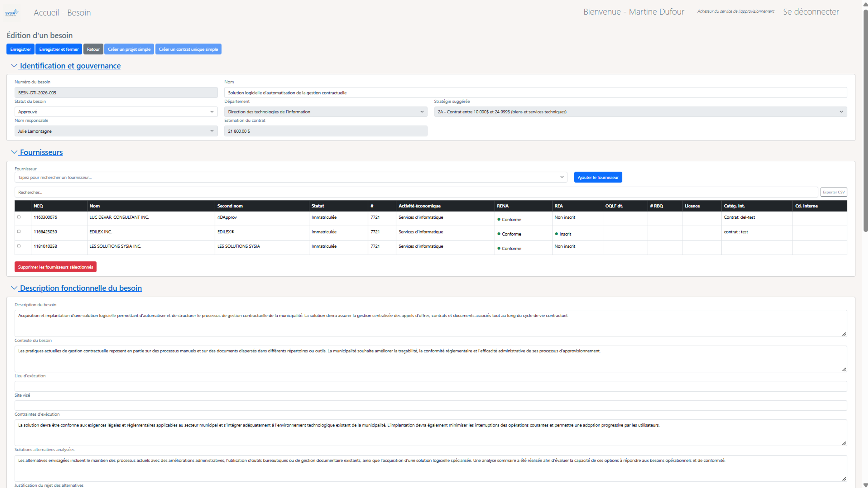
Task: Collapse Identification et gouvernance chevron
Action: (x=14, y=66)
